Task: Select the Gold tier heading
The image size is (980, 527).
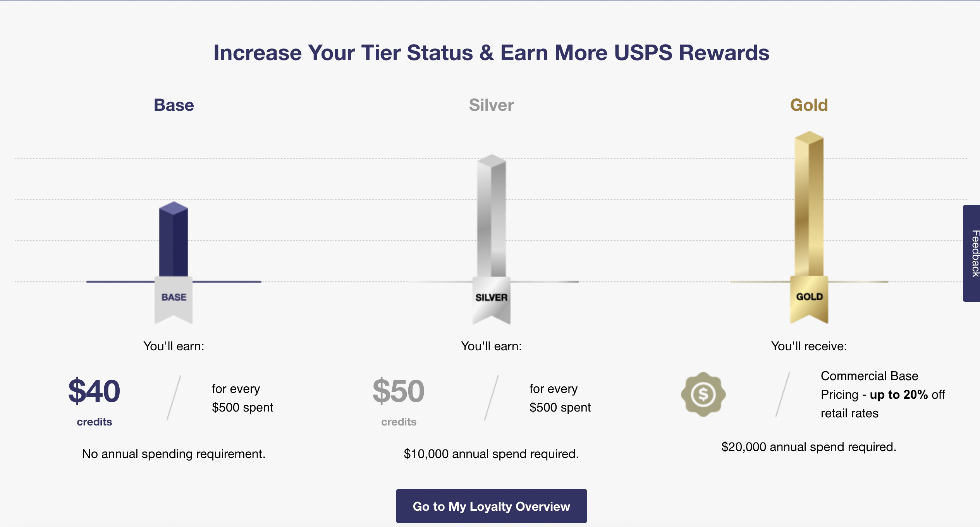Action: click(x=809, y=105)
